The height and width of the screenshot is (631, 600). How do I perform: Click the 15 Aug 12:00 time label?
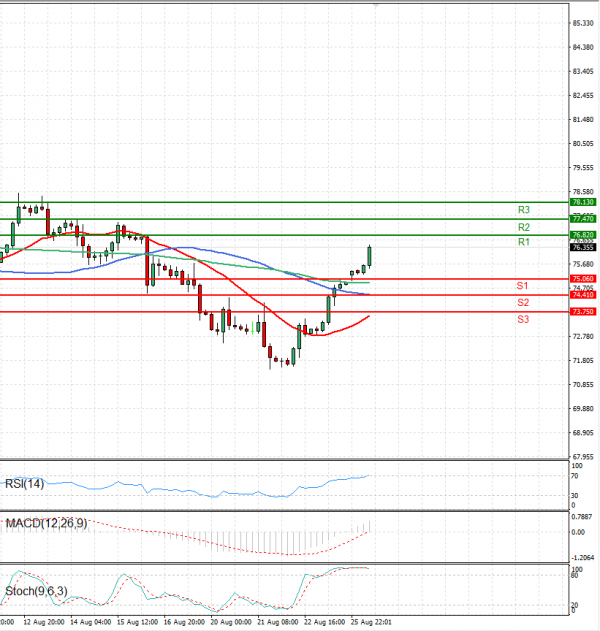[137, 622]
